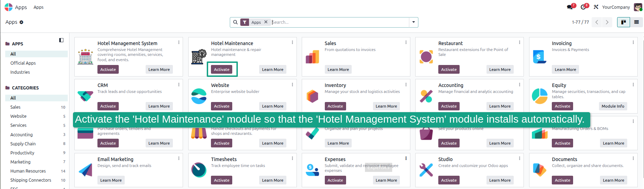Click the CRM app icon

[x=86, y=96]
